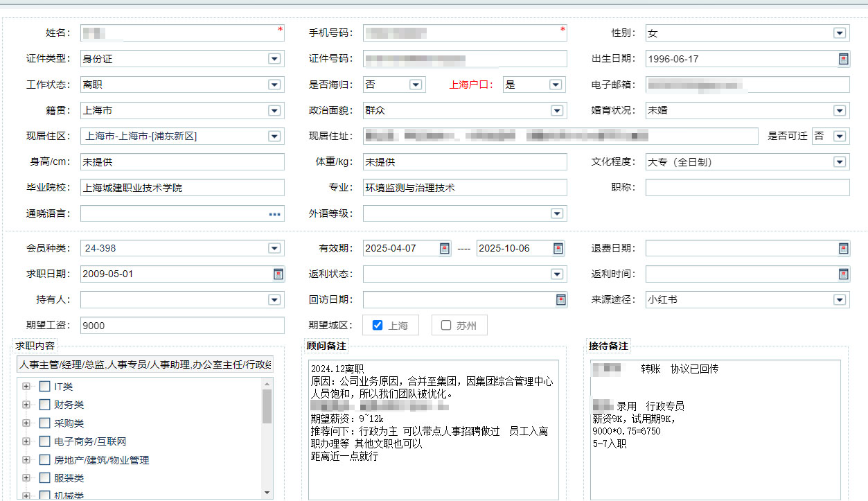
Task: Expand the 财务类 tree node
Action: pyautogui.click(x=26, y=405)
